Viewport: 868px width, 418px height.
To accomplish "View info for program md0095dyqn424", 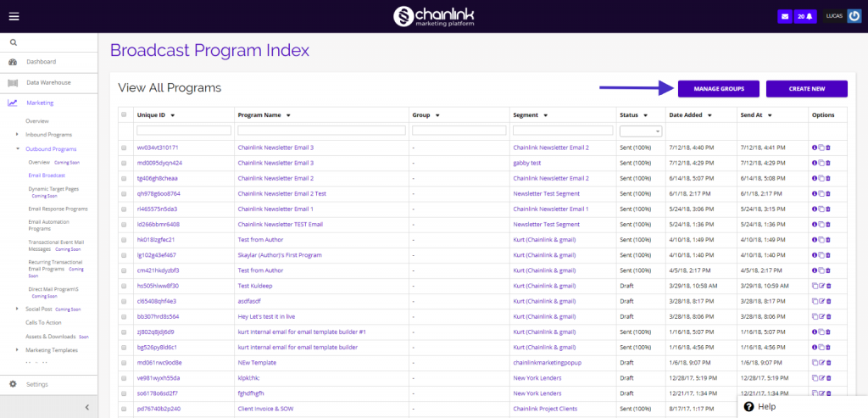I will pos(815,164).
